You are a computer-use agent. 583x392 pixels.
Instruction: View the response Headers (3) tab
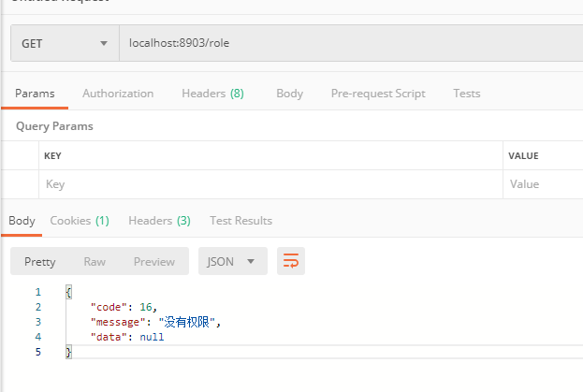pyautogui.click(x=159, y=221)
